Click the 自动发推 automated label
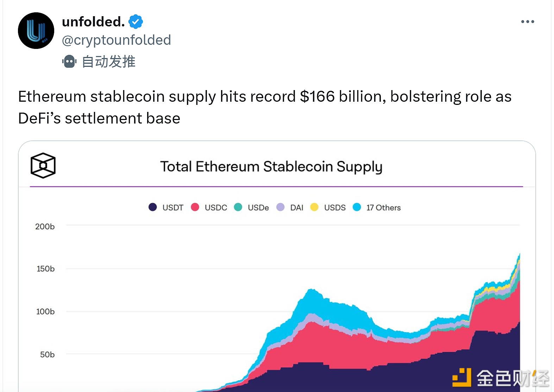The image size is (554, 392). point(108,62)
